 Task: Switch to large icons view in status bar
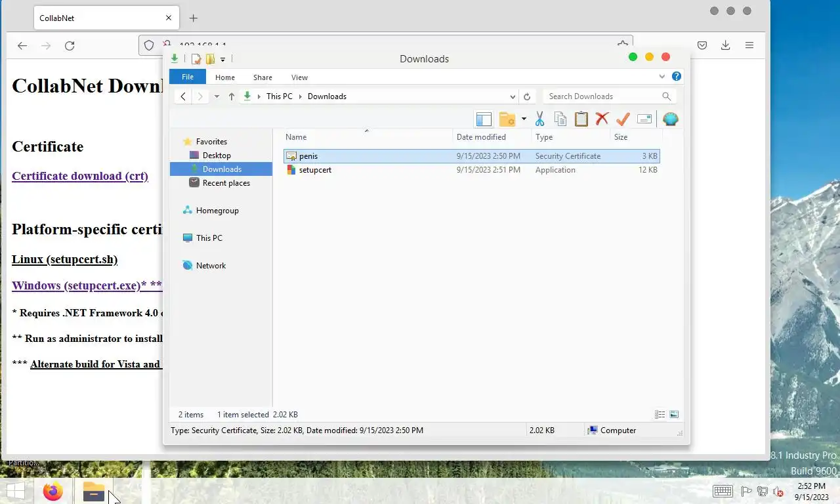click(x=673, y=415)
